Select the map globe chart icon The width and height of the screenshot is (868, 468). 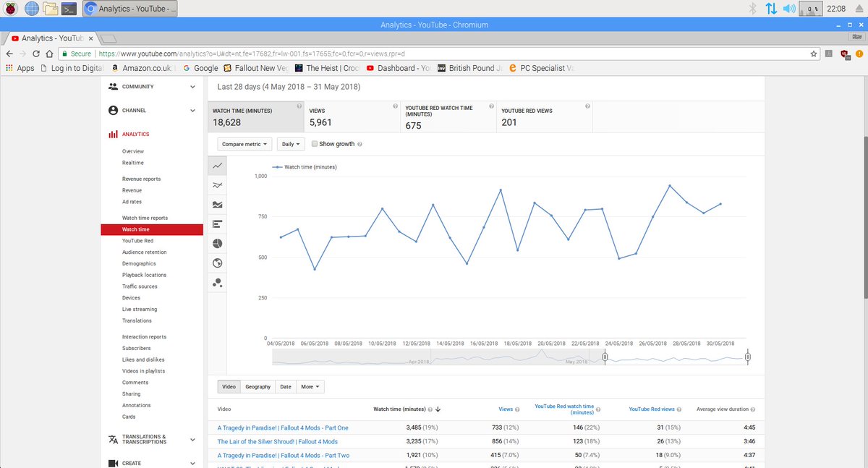217,263
